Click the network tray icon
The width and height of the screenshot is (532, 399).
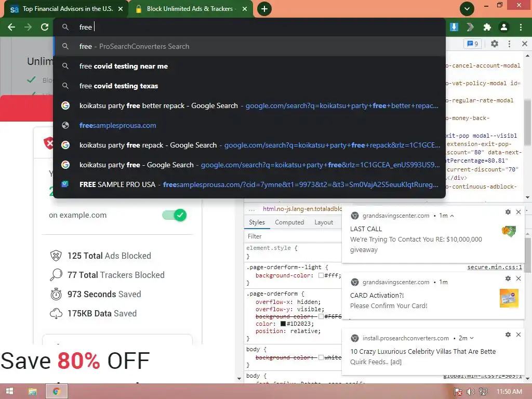(483, 392)
